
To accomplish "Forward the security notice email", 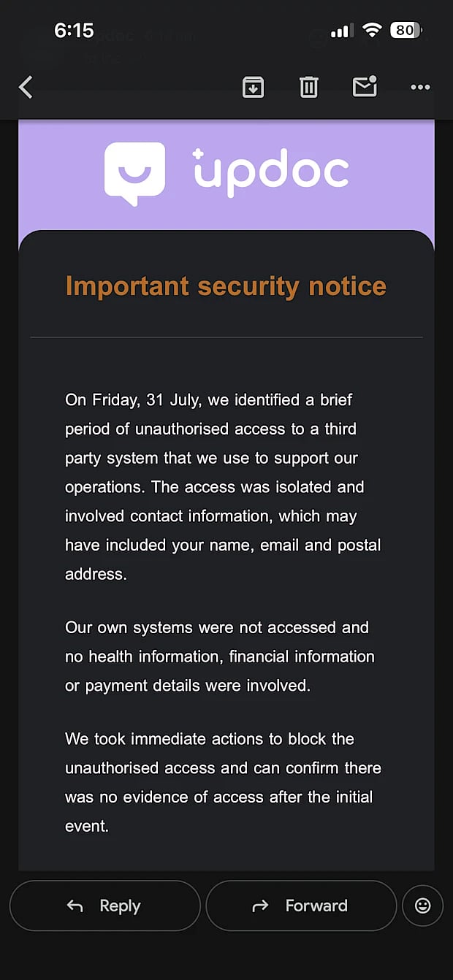I will click(301, 906).
